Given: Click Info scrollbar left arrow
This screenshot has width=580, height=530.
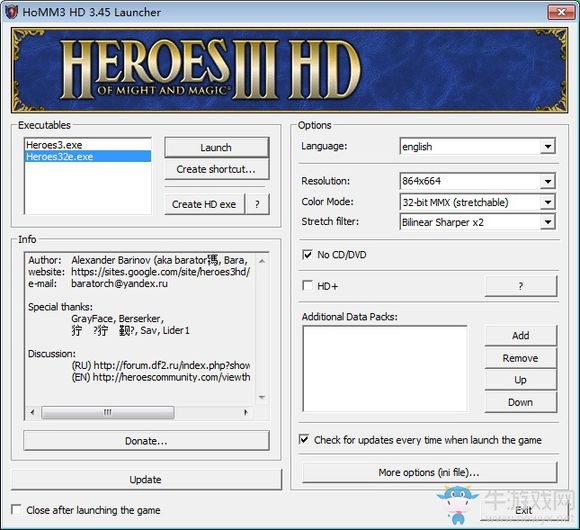Looking at the screenshot, I should 33,412.
